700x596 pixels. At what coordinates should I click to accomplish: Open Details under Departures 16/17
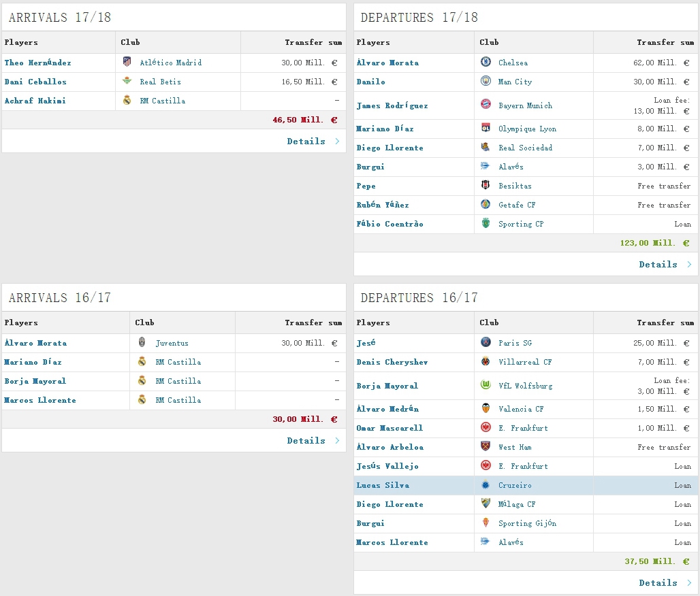point(658,583)
